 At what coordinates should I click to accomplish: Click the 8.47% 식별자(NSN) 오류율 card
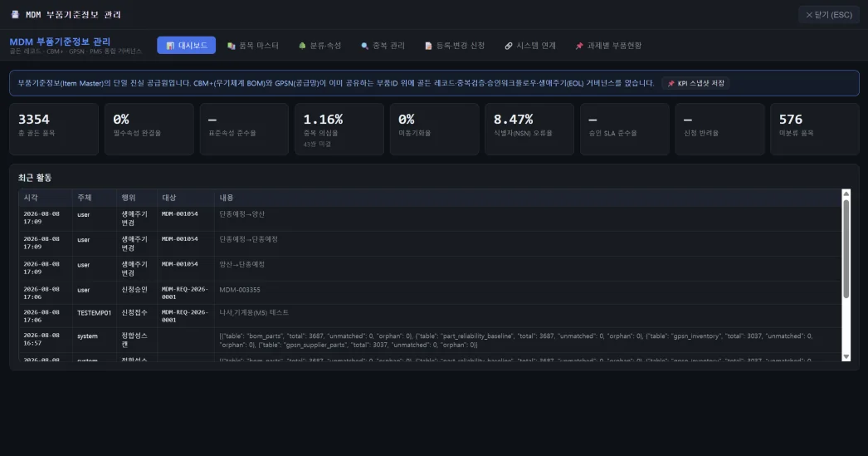coord(529,129)
